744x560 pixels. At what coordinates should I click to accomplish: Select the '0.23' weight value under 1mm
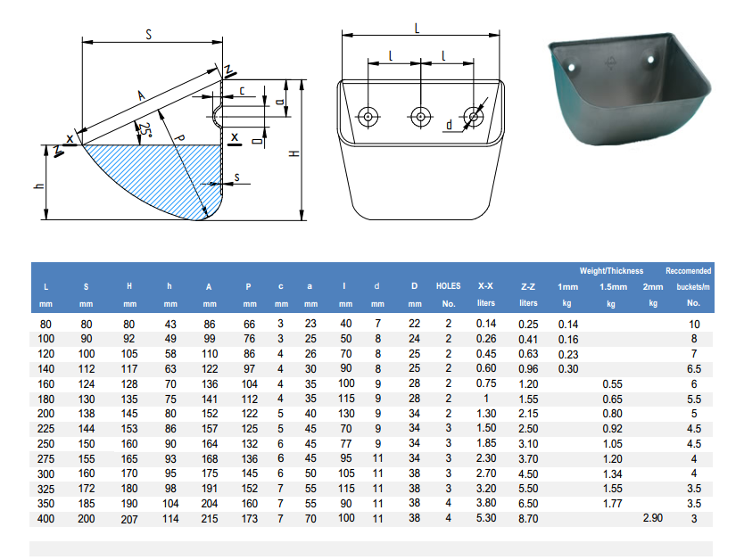[x=568, y=355]
